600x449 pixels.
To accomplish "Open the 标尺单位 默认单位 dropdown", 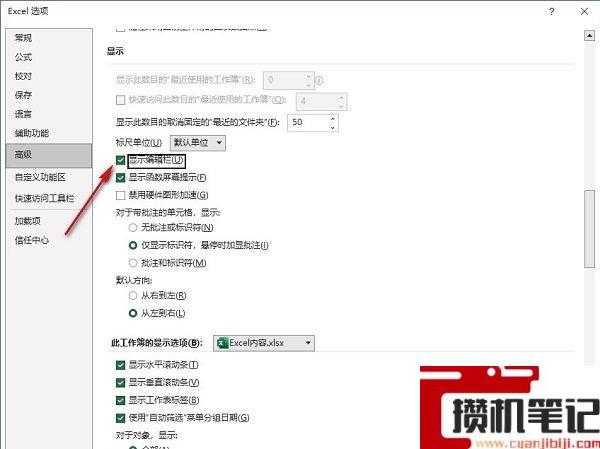I will (198, 143).
